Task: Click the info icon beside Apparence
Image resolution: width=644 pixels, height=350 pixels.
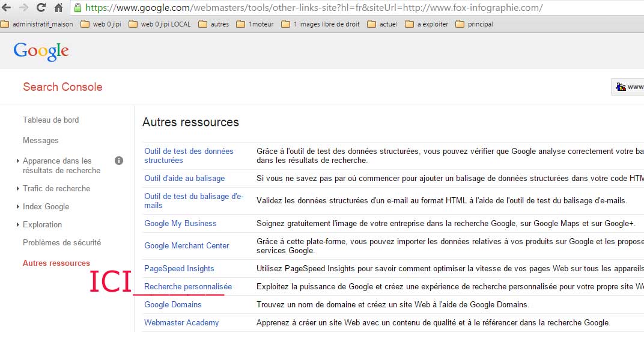Action: [119, 161]
